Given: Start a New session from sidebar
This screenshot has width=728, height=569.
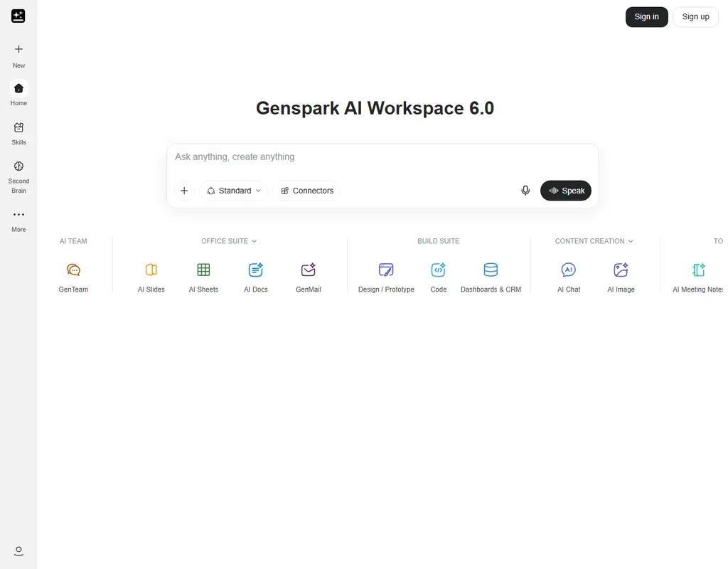Looking at the screenshot, I should (x=18, y=55).
